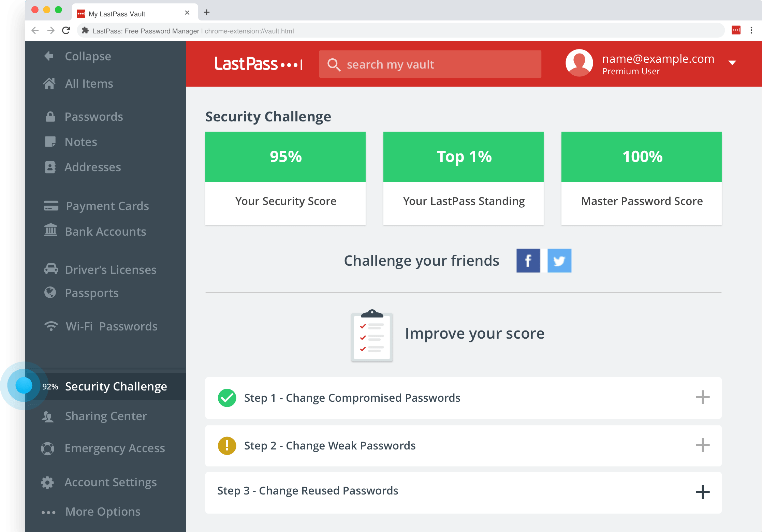762x532 pixels.
Task: Click the 92% Security Challenge score indicator
Action: (50, 386)
